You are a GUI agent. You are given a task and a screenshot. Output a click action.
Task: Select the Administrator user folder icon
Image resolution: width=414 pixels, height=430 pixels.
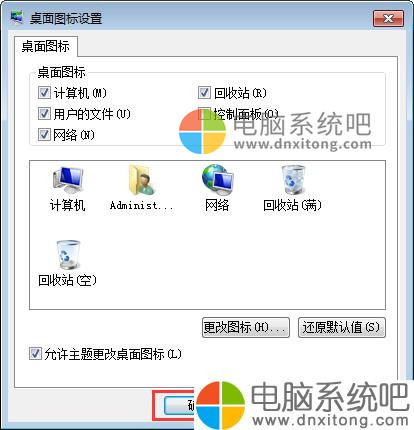pyautogui.click(x=142, y=180)
